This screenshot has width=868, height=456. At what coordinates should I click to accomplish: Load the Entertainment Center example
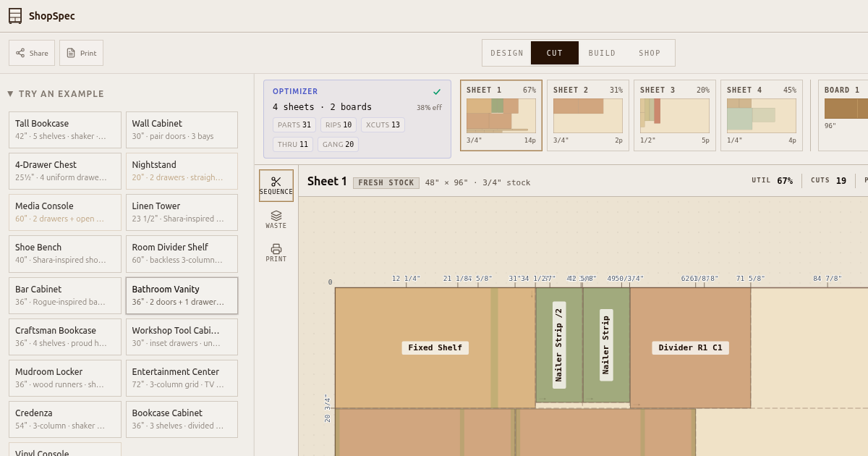coord(182,378)
